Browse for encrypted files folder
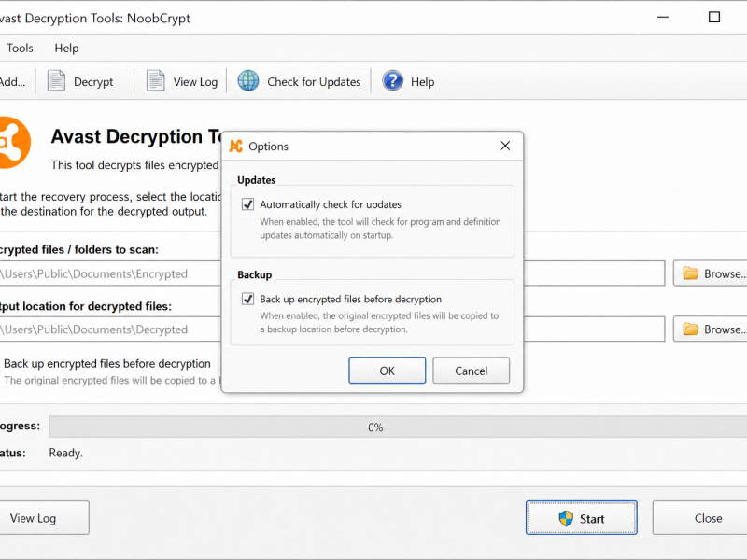 (x=711, y=273)
